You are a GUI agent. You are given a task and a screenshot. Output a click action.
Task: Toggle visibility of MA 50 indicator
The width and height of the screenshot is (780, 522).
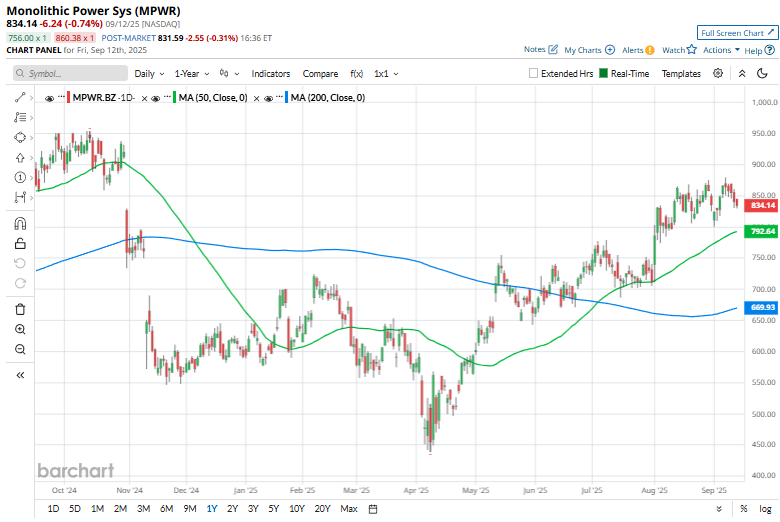pos(155,99)
